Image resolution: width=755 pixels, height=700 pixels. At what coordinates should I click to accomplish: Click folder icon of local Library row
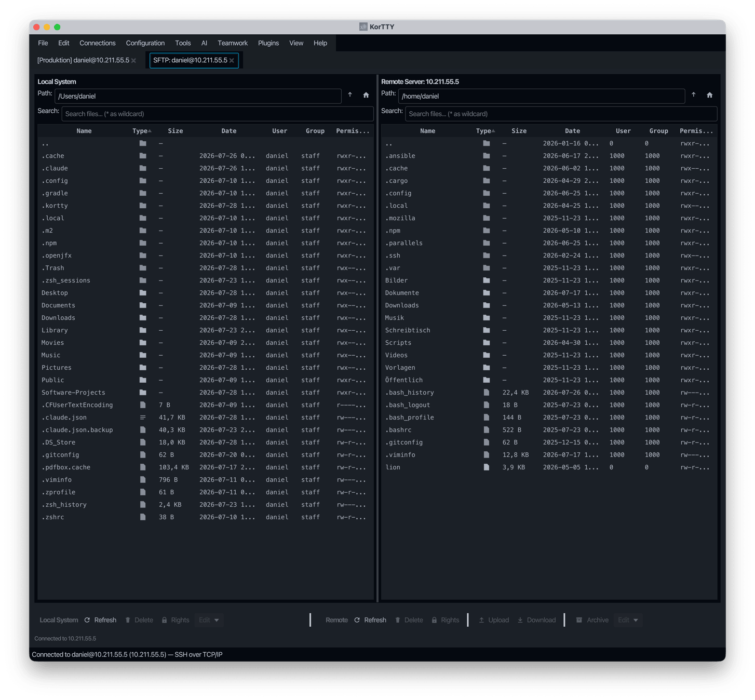tap(143, 330)
